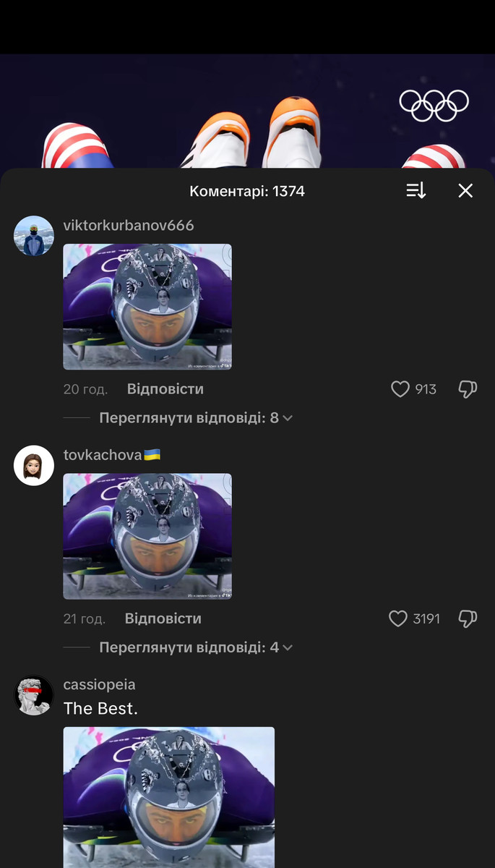View the image in cassiopeia's comment

tap(169, 797)
